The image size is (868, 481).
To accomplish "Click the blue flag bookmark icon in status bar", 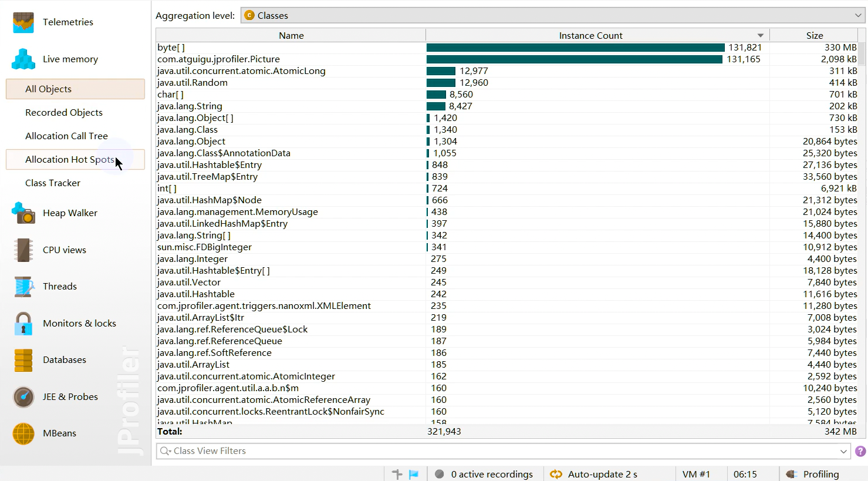I will click(414, 474).
